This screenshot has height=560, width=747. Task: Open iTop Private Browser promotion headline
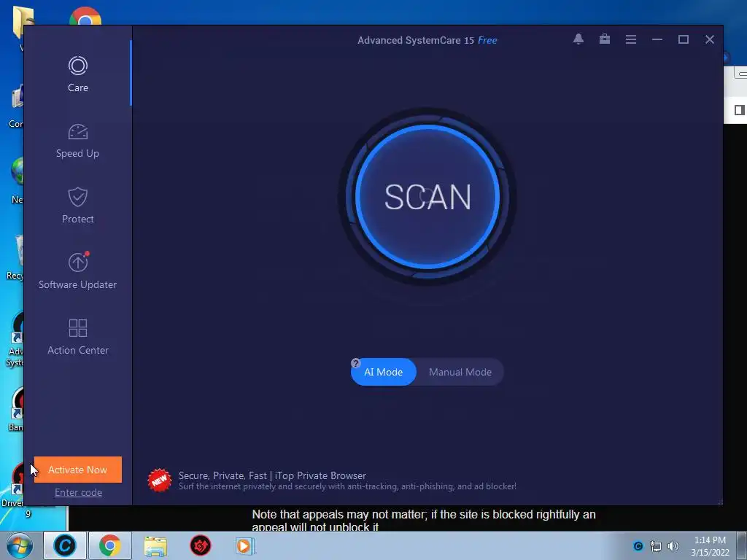(272, 475)
